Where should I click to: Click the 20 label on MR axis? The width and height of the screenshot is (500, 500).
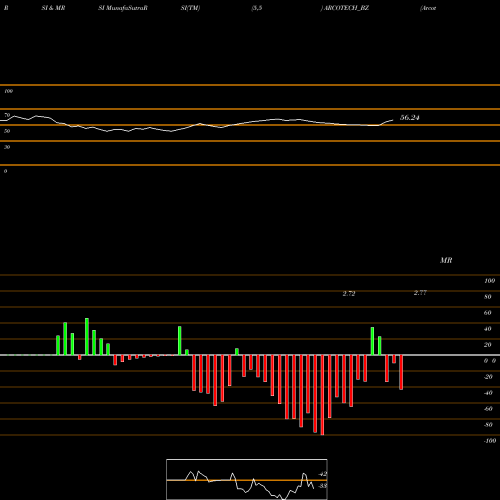[488, 345]
